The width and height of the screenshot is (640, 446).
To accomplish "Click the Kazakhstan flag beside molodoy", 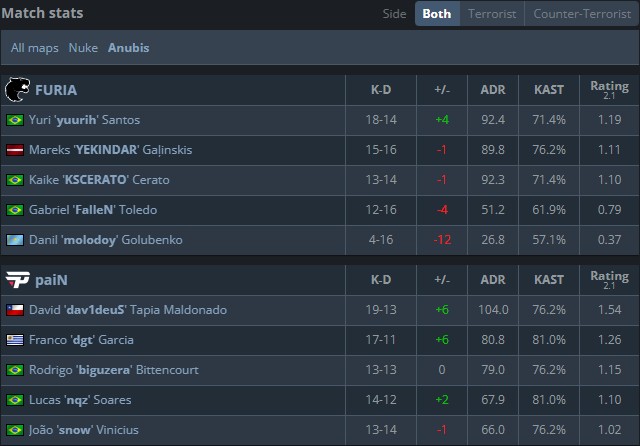I will click(15, 240).
